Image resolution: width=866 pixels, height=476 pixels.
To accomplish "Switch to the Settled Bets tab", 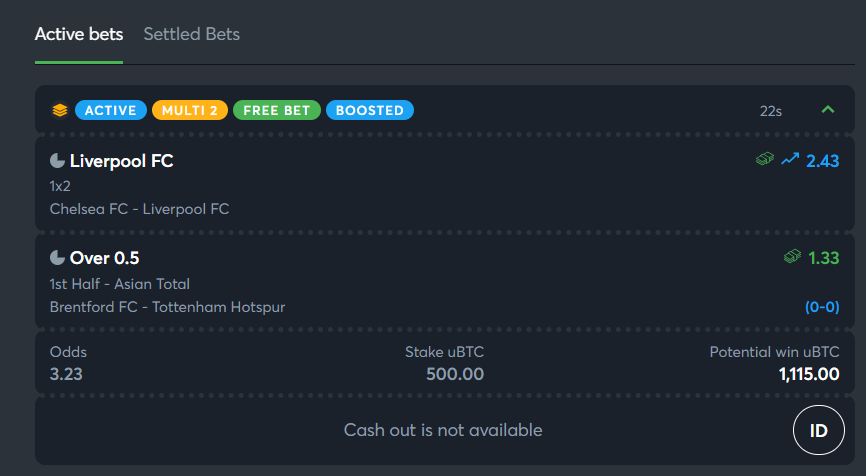I will [192, 34].
